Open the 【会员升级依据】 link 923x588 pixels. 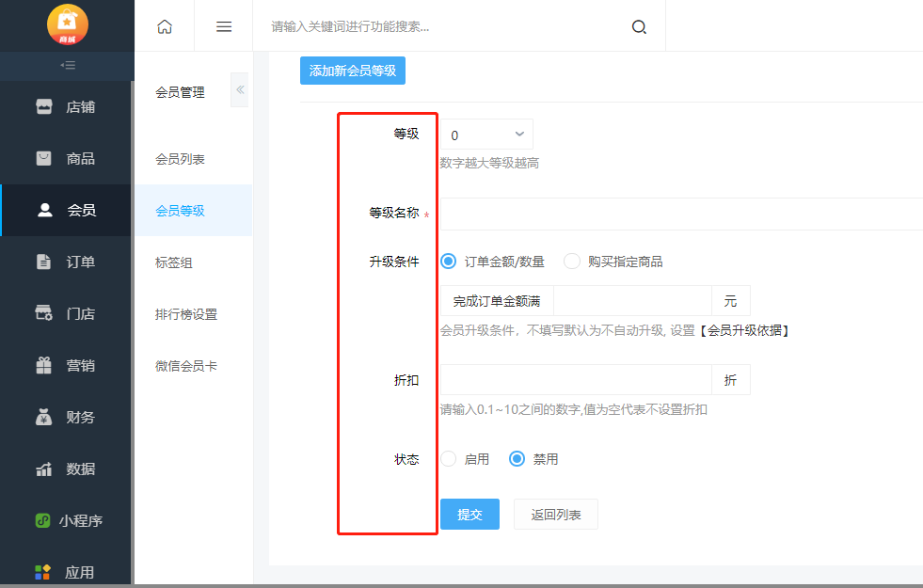[744, 331]
